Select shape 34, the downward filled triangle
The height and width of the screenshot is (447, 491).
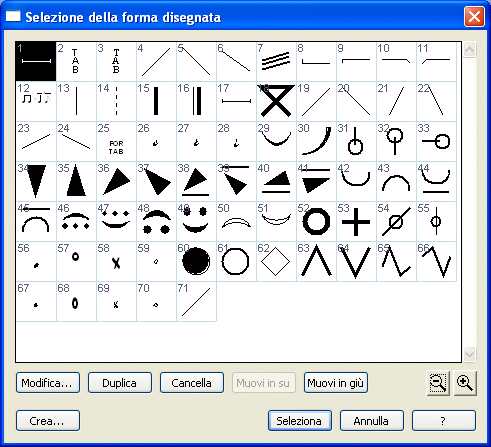(36, 181)
